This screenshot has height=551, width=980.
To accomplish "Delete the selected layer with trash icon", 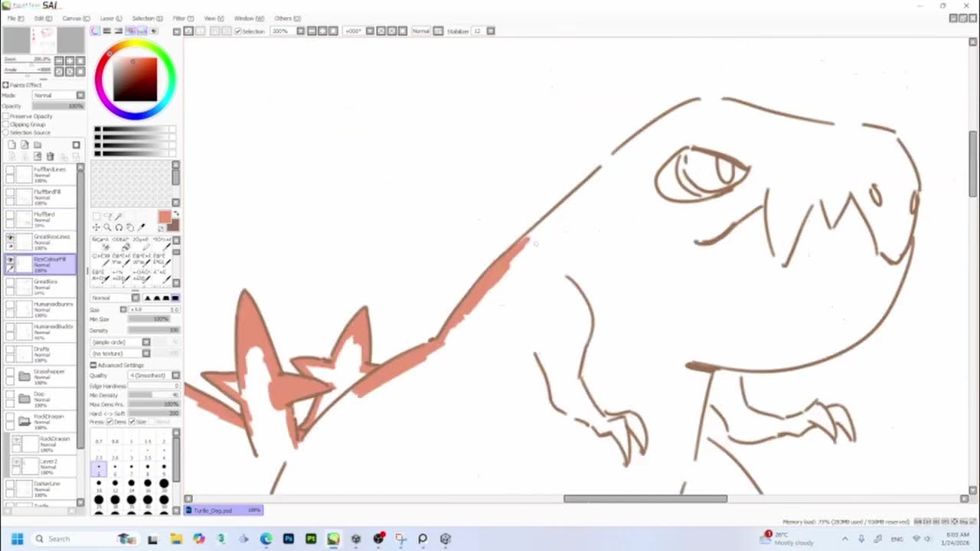I will 51,156.
